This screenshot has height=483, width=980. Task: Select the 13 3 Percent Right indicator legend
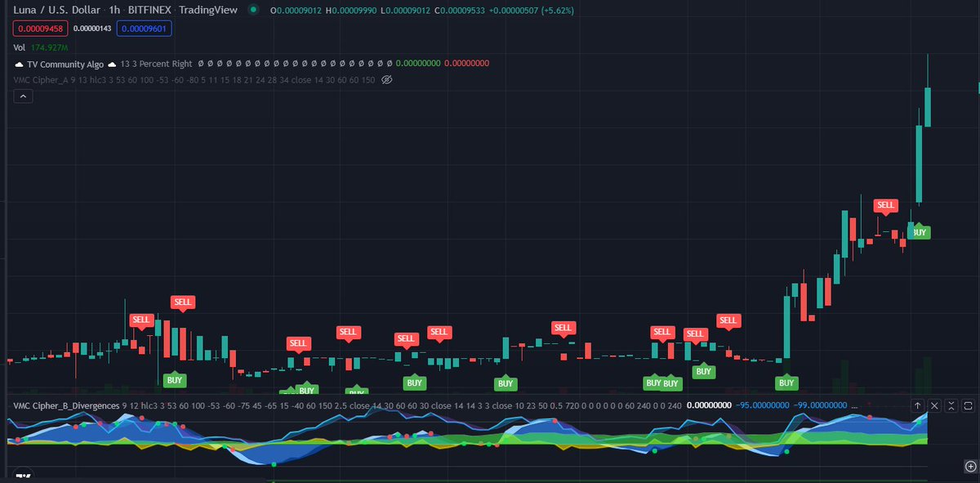[x=157, y=63]
